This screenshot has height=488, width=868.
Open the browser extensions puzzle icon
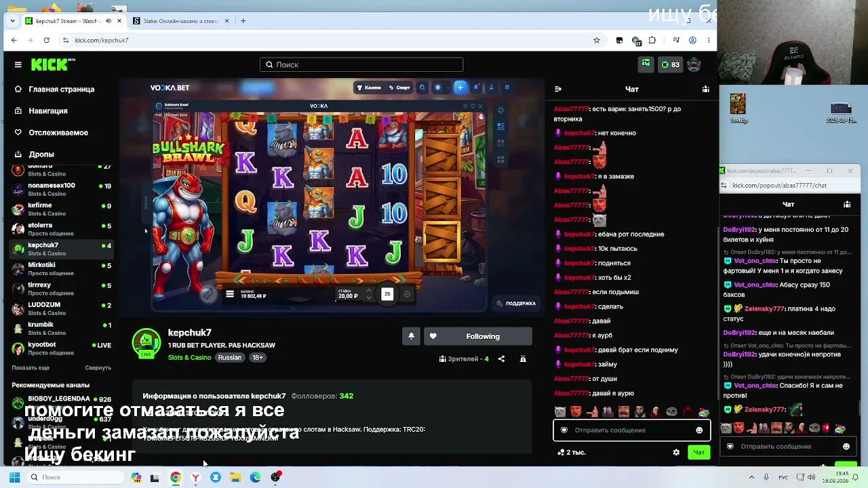tap(652, 40)
